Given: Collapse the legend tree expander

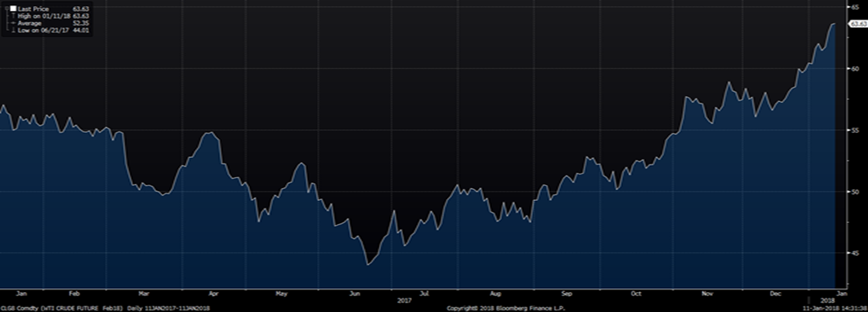Looking at the screenshot, I should (5, 8).
